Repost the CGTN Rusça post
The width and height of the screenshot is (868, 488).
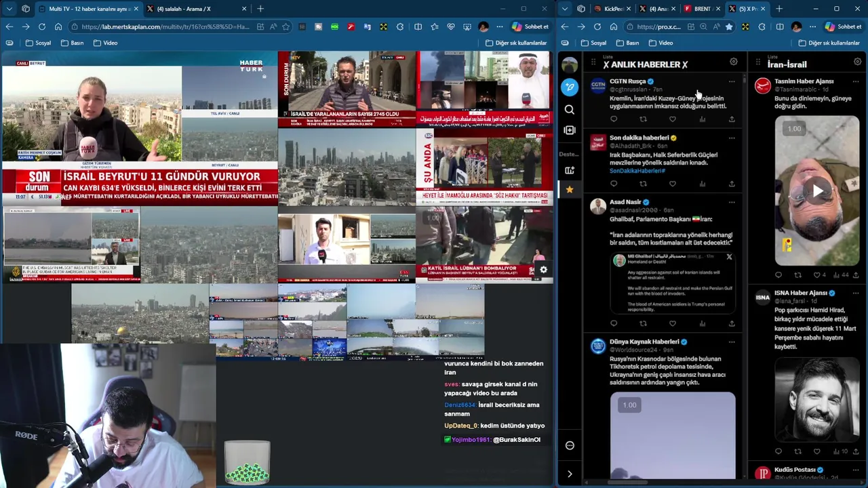point(643,119)
